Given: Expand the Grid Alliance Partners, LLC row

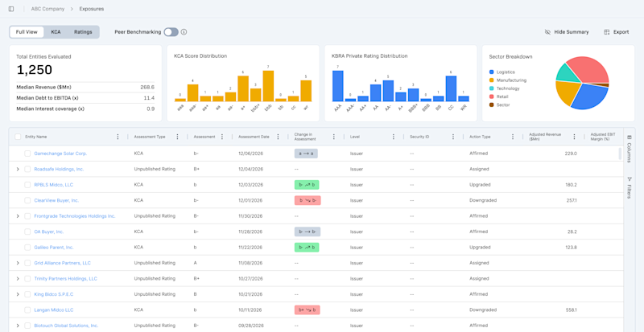Looking at the screenshot, I should tap(18, 263).
